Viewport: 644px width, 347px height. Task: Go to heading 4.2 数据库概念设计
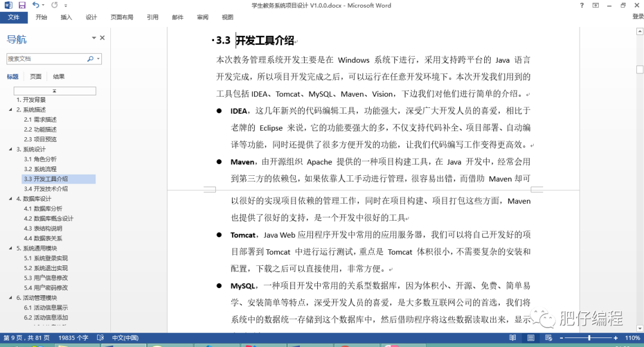(48, 218)
